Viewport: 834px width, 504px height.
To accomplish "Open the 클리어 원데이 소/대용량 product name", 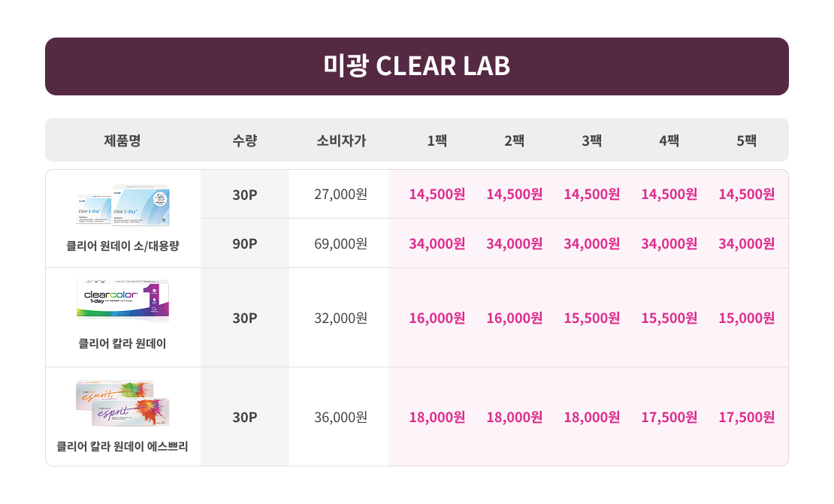I will pos(122,246).
